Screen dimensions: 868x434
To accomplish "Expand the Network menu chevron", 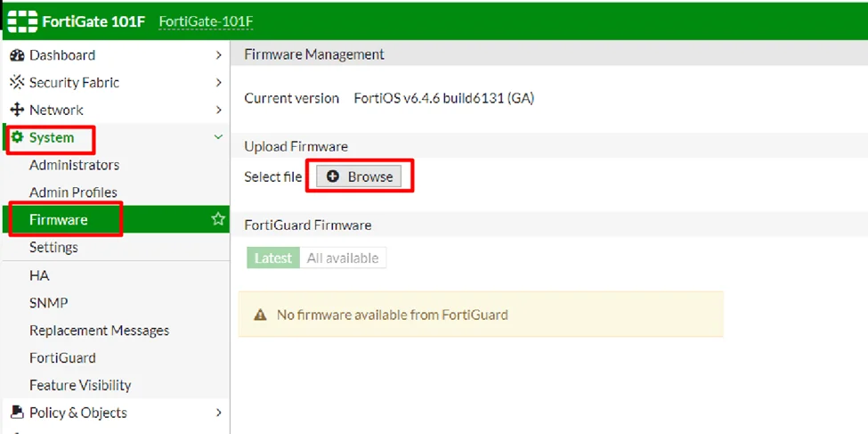I will pyautogui.click(x=219, y=110).
